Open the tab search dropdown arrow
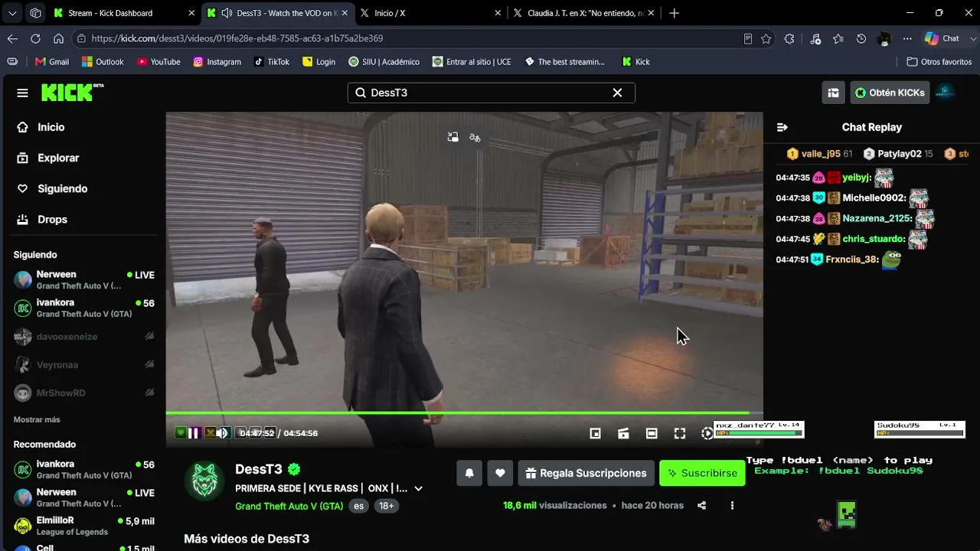Screen dimensions: 980x551 tap(12, 13)
